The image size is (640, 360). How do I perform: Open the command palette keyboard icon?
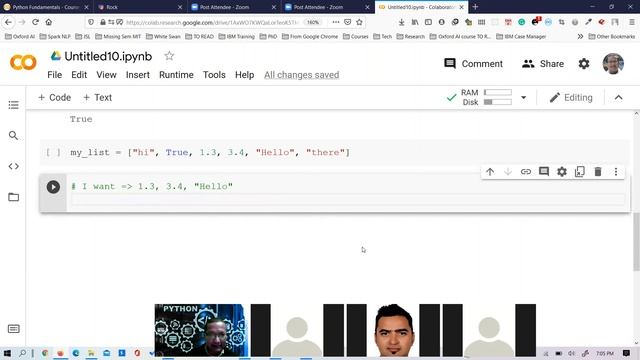click(13, 329)
